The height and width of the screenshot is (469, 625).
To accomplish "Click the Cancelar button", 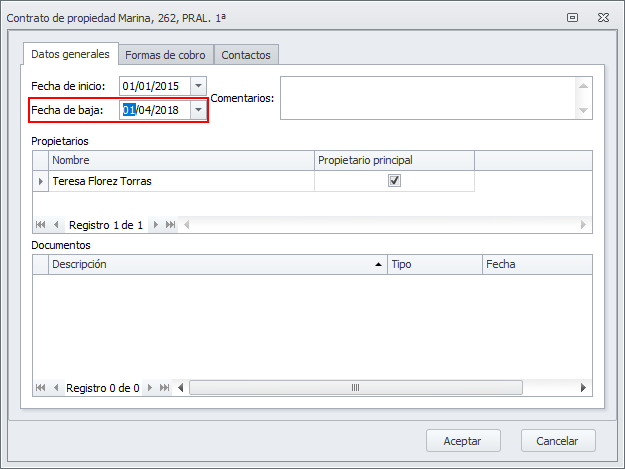I will [558, 440].
